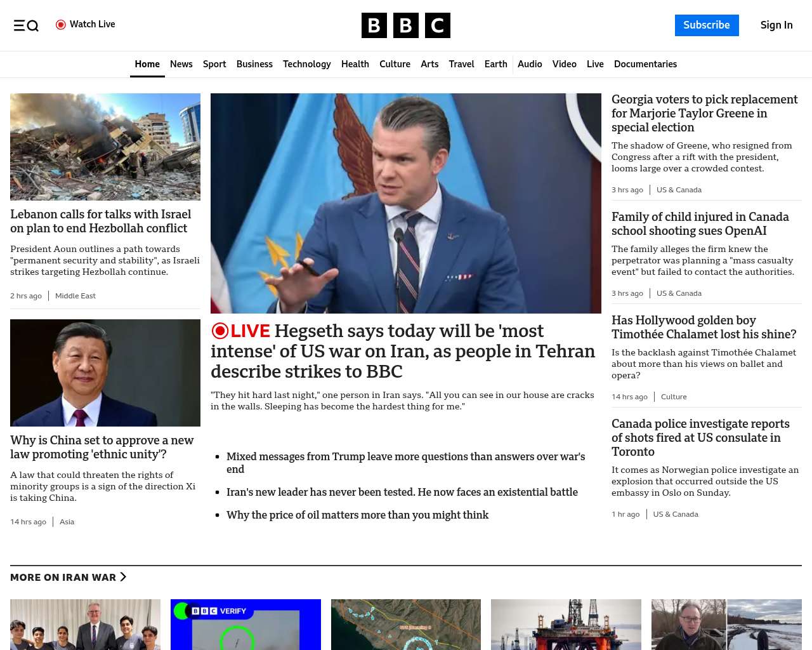The width and height of the screenshot is (812, 650).
Task: Read the Georgia voters special election story
Action: (704, 113)
